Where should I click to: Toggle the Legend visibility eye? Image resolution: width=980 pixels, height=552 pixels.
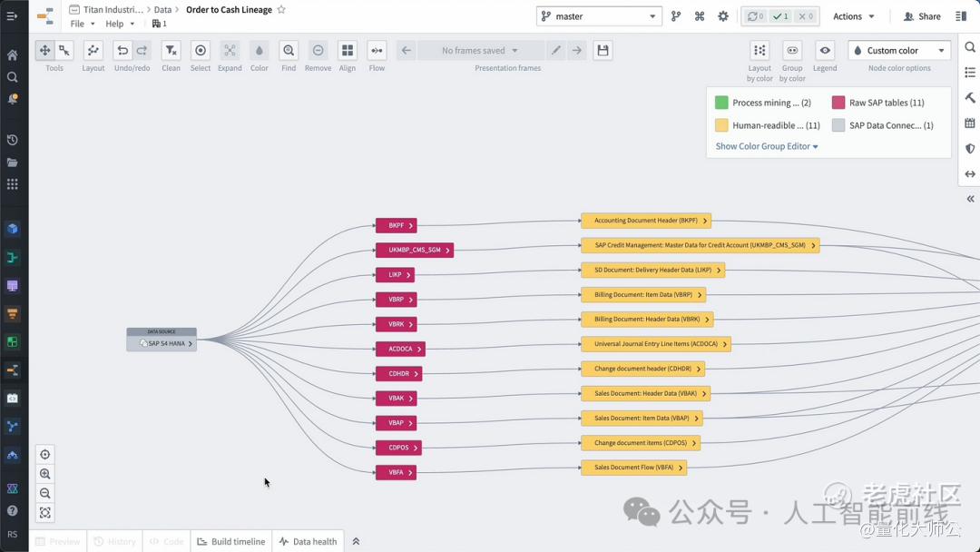825,51
